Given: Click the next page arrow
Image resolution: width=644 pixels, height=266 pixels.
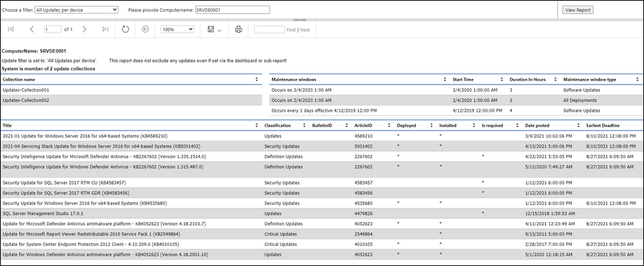Looking at the screenshot, I should [84, 30].
